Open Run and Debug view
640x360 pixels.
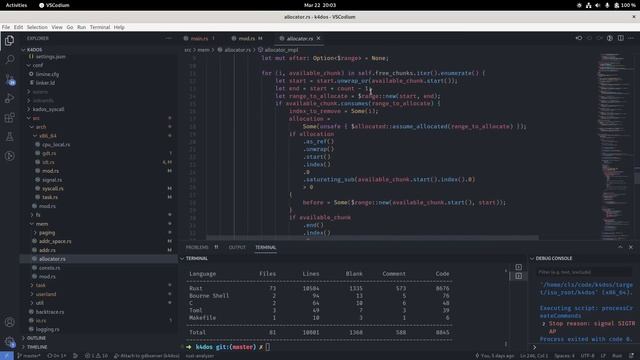click(9, 98)
